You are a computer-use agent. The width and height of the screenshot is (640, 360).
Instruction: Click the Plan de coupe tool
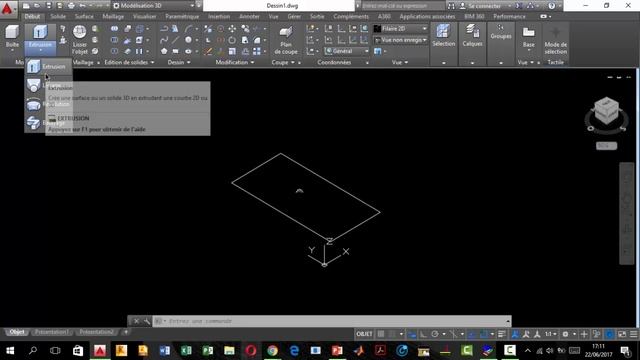point(286,40)
